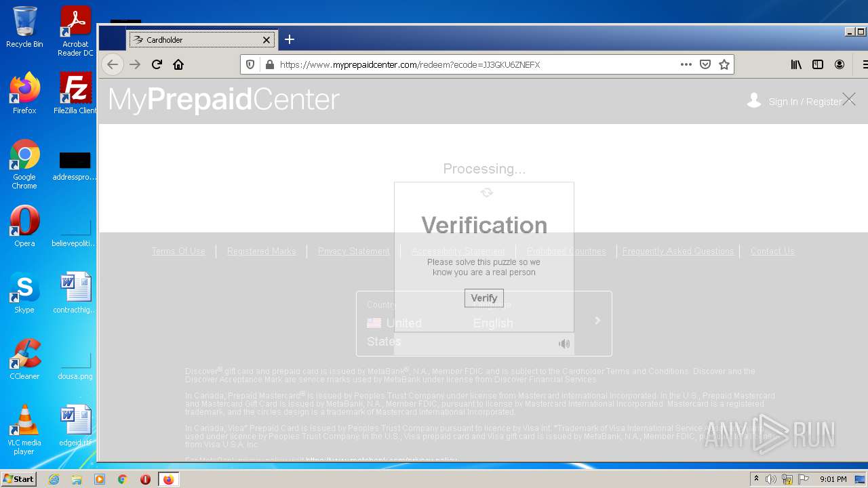Bookmark this page with the star

[x=724, y=64]
